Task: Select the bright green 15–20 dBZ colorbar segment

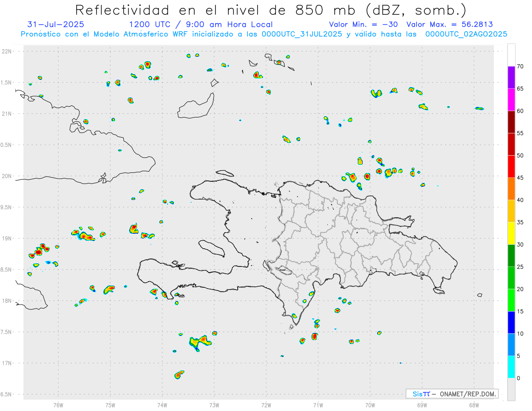Action: coord(511,300)
